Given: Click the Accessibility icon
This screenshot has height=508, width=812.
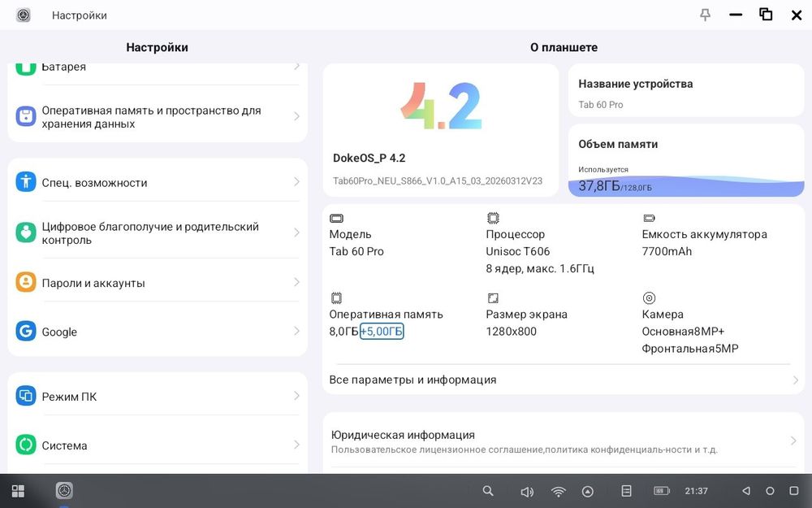Looking at the screenshot, I should tap(25, 182).
